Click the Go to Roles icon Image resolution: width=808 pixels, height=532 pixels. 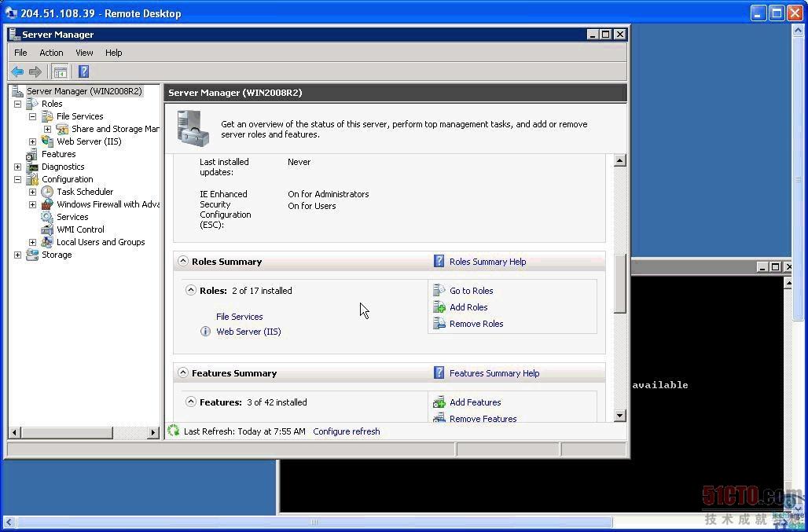pyautogui.click(x=439, y=291)
